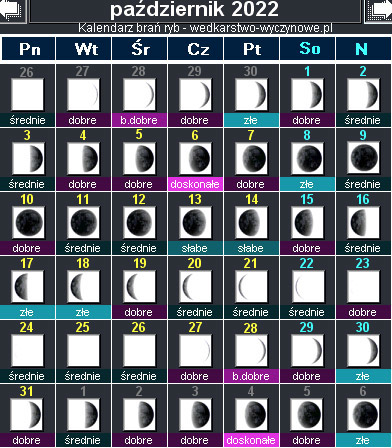
Task: Select the Wt weekday header
Action: point(84,49)
